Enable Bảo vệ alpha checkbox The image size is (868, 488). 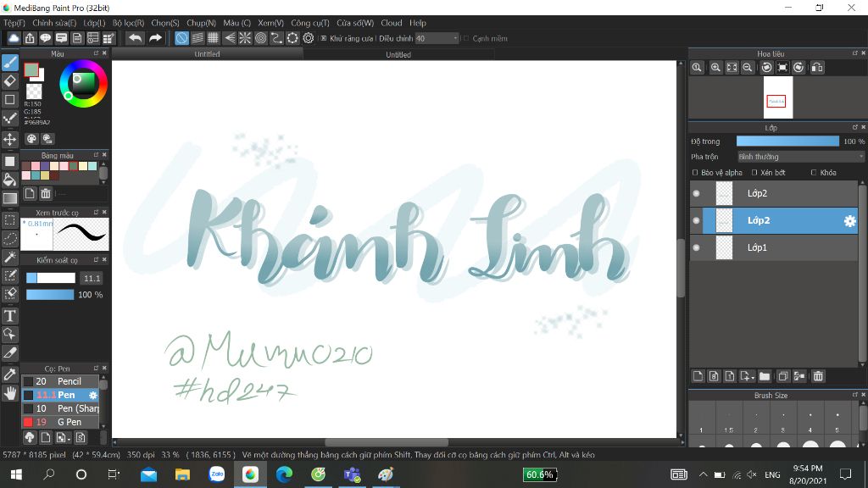coord(695,173)
